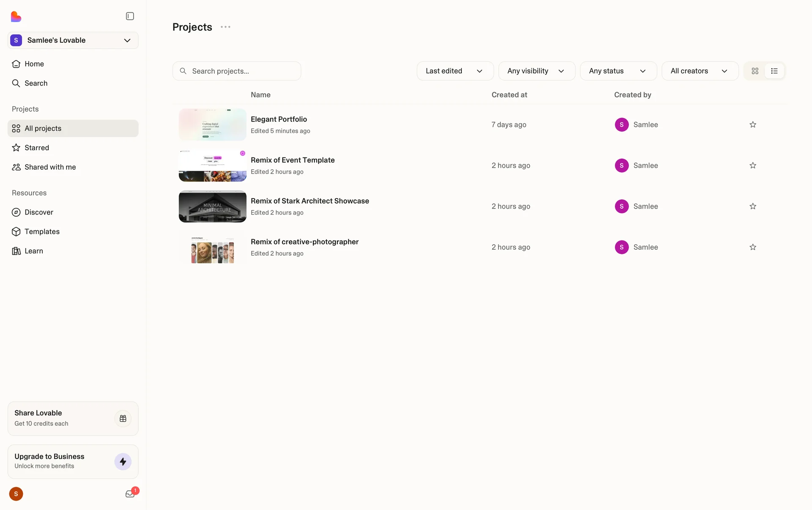Open the Projects three-dot menu
Viewport: 812px width, 510px height.
pos(225,27)
